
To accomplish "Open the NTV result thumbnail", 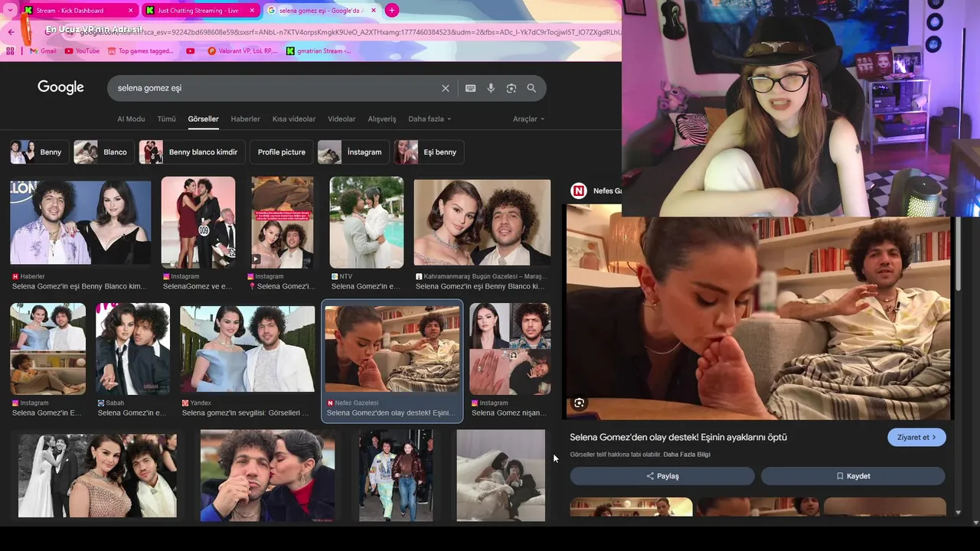I will coord(367,223).
